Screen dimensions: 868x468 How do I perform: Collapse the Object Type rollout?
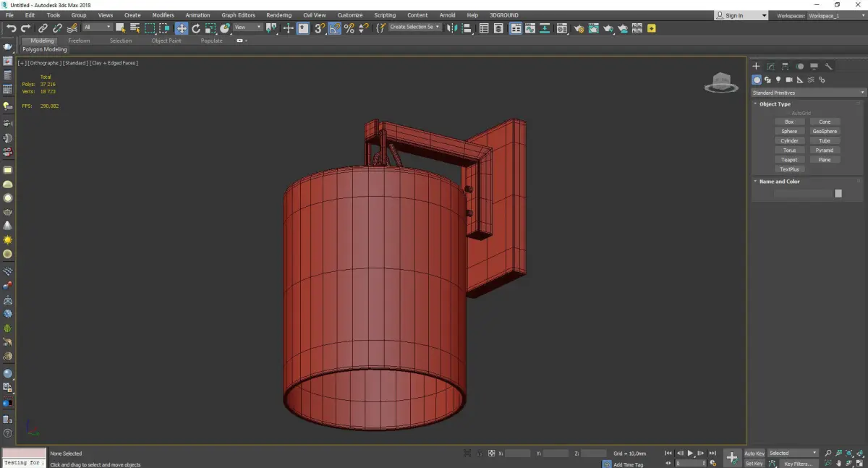(x=775, y=104)
